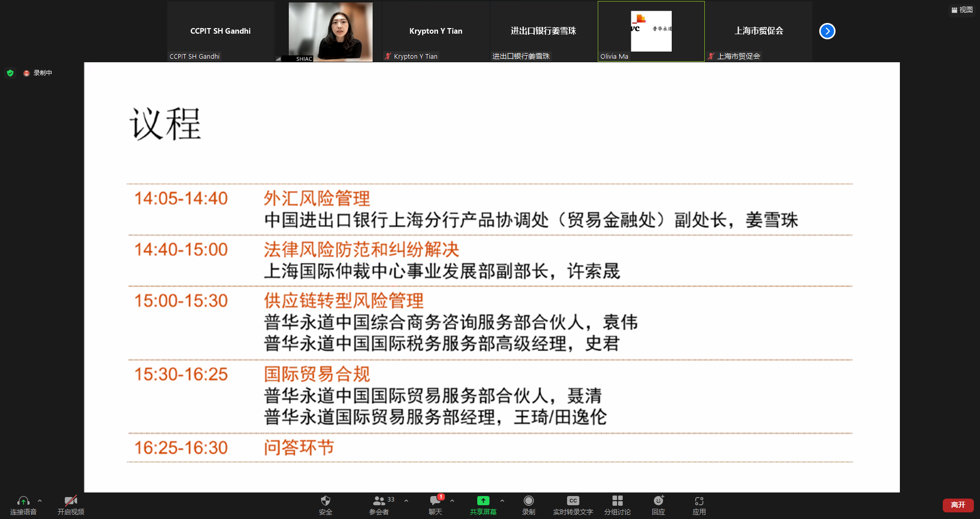This screenshot has width=980, height=519.
Task: Select Krypton Y Tian participant tile
Action: pyautogui.click(x=436, y=31)
